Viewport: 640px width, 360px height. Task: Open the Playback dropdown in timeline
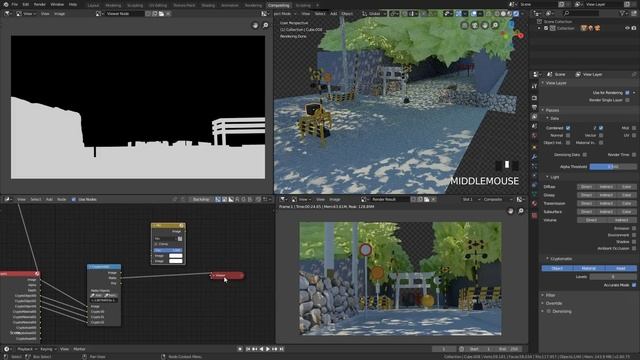coord(27,349)
